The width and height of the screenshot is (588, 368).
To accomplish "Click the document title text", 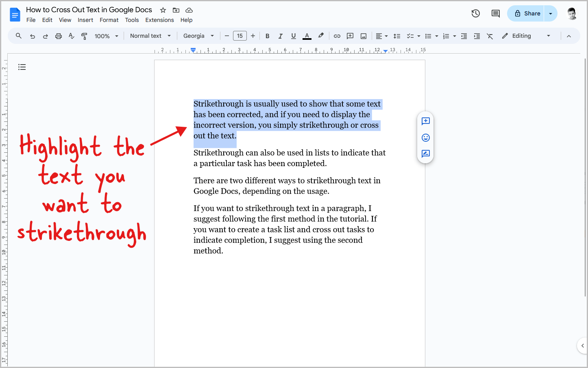I will point(89,10).
